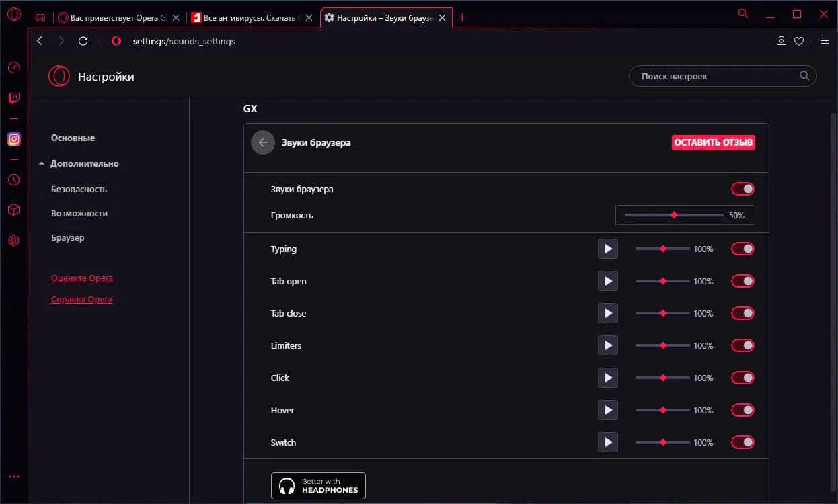Play the Typing sound preview
Viewport: 838px width, 504px height.
(608, 249)
